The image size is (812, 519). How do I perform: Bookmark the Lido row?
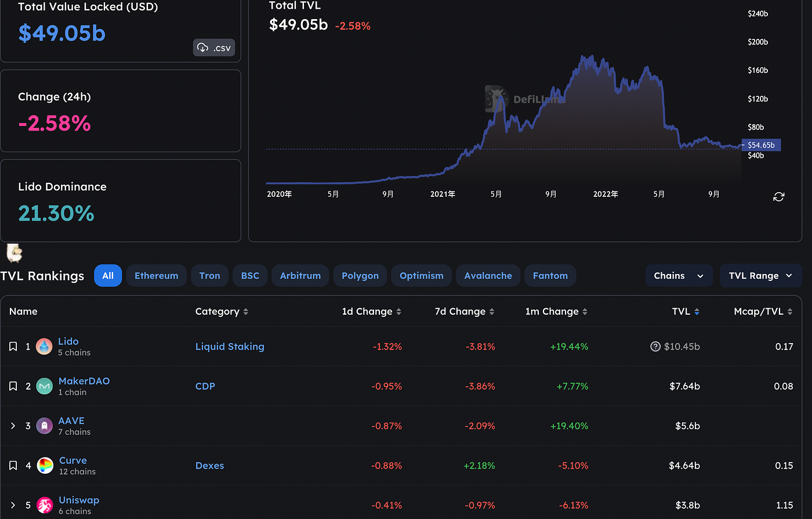click(x=13, y=347)
